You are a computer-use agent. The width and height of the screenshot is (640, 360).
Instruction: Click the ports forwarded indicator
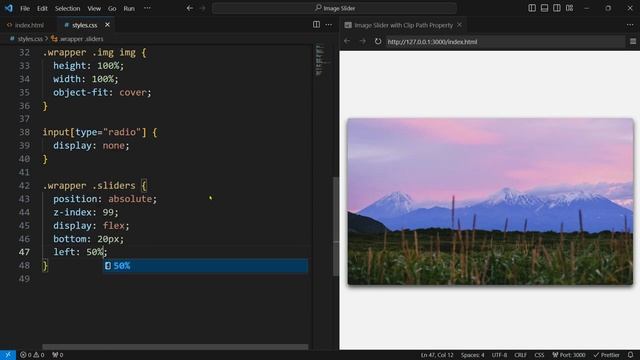click(x=58, y=355)
